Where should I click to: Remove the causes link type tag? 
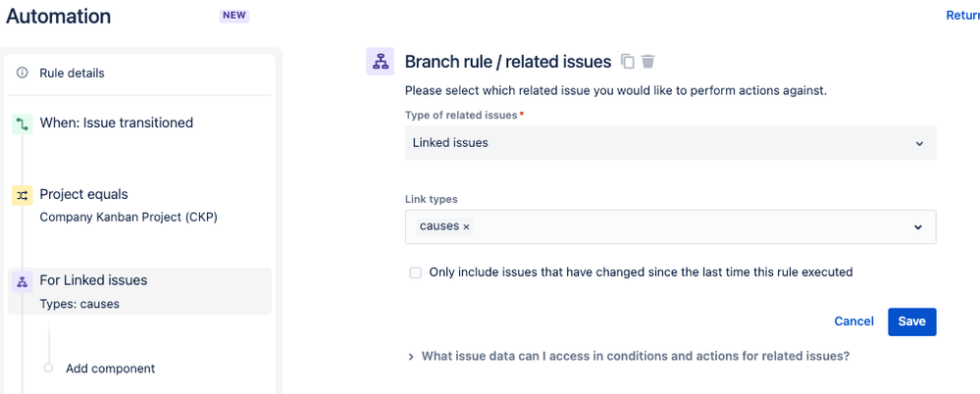click(x=466, y=227)
